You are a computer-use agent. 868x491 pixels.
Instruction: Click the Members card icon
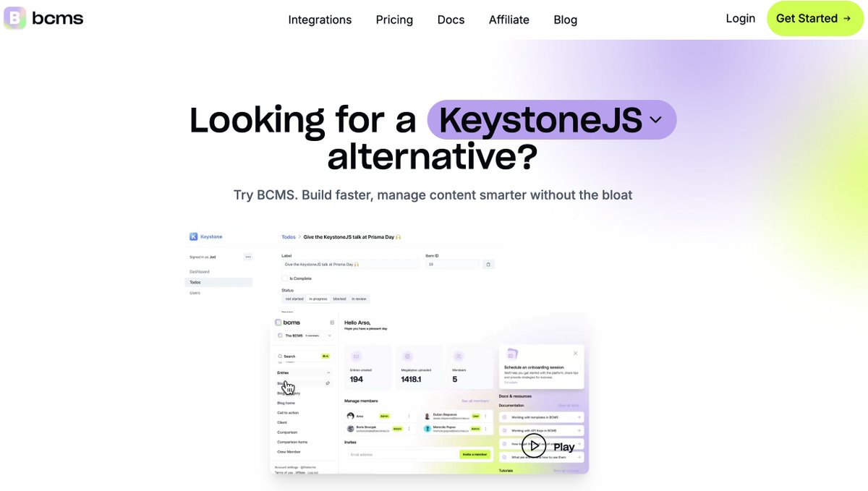(458, 356)
